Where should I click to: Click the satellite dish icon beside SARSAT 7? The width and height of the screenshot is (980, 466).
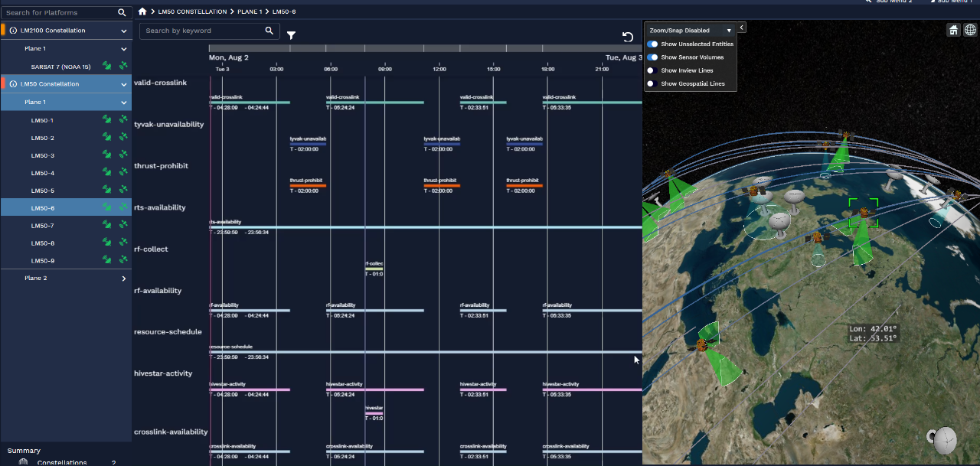108,66
